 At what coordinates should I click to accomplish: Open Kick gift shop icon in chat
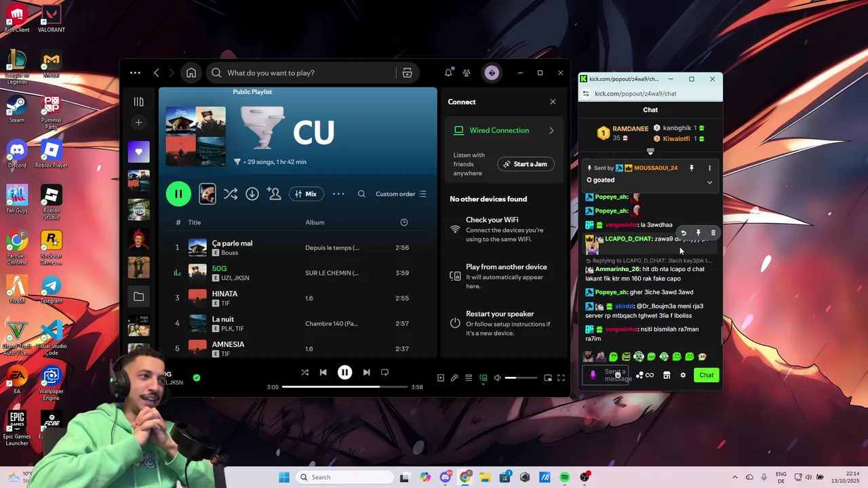(x=667, y=375)
